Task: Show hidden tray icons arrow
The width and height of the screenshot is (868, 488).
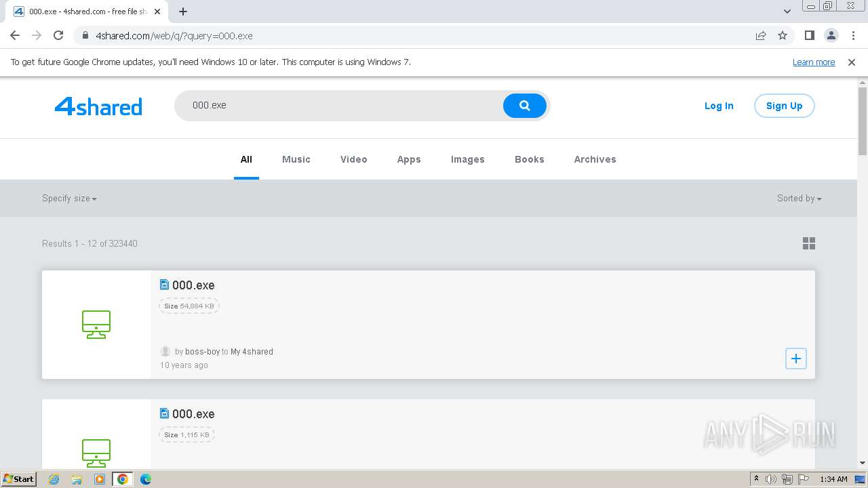Action: tap(756, 479)
